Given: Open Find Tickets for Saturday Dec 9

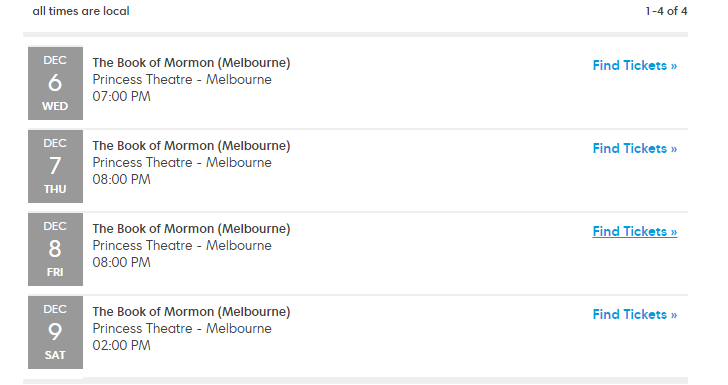Looking at the screenshot, I should (x=635, y=314).
